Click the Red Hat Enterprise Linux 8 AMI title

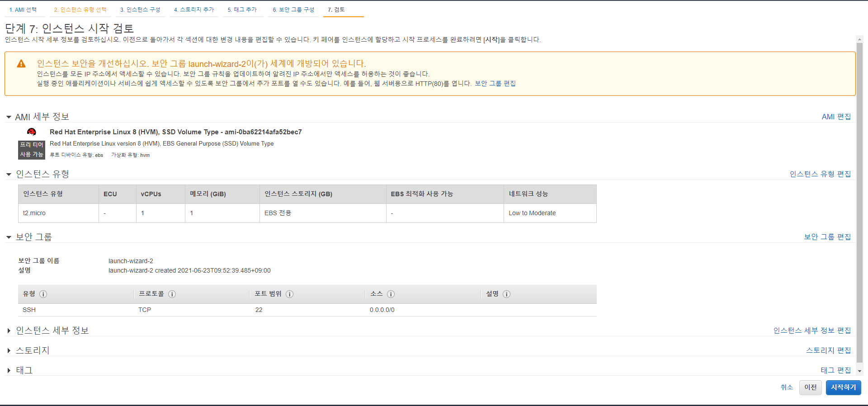(176, 132)
